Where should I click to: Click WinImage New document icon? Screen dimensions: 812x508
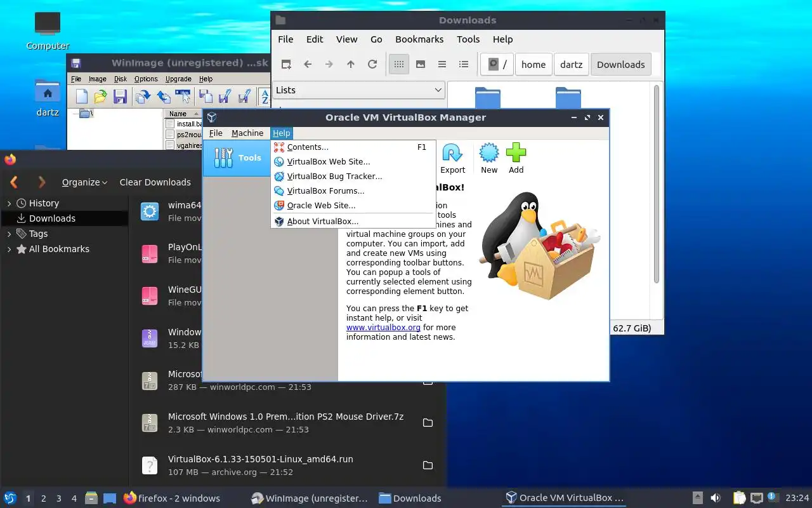[82, 97]
